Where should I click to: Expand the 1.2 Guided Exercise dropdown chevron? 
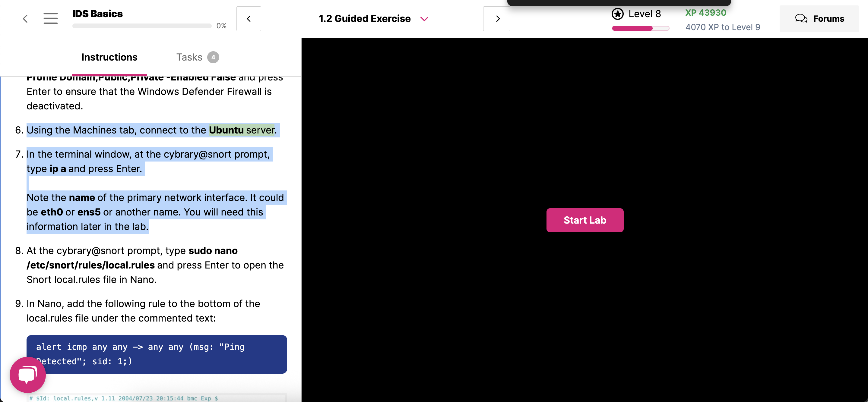click(424, 19)
